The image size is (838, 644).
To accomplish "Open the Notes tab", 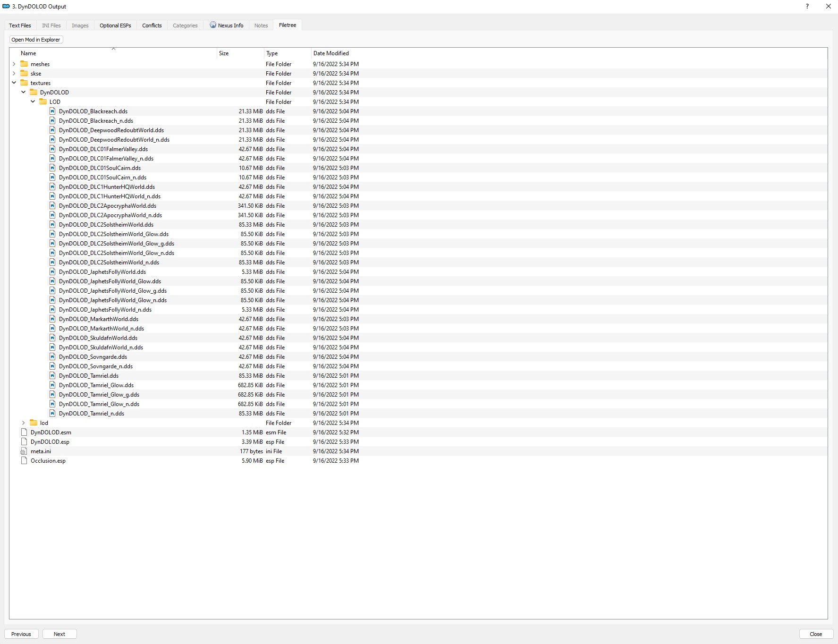I will pos(261,25).
